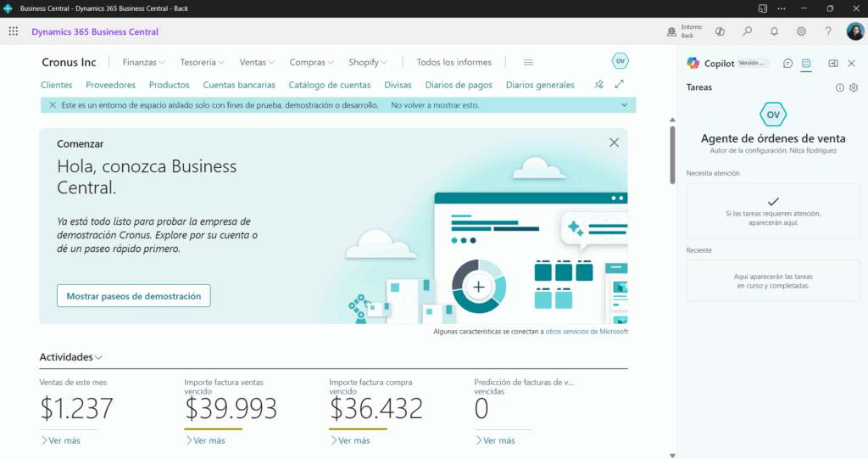This screenshot has width=868, height=459.
Task: Click the title bar screen cast icon
Action: [762, 8]
